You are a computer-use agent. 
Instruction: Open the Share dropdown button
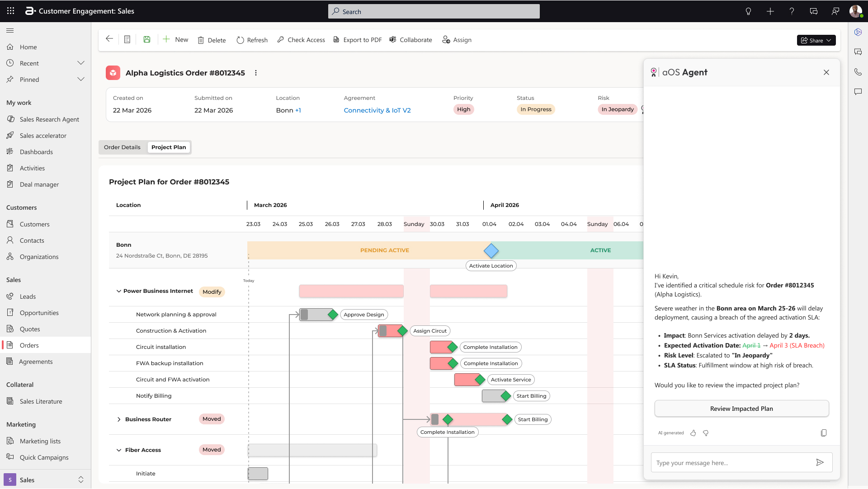pos(816,40)
